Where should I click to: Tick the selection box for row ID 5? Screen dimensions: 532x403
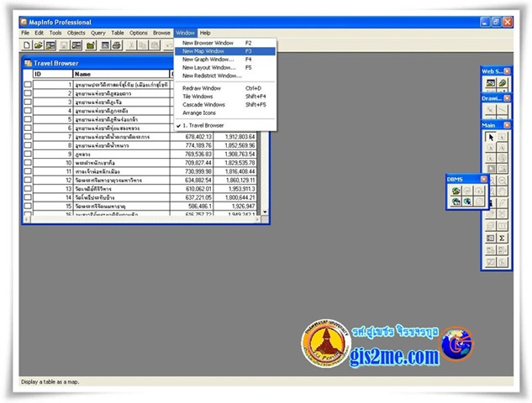[28, 119]
